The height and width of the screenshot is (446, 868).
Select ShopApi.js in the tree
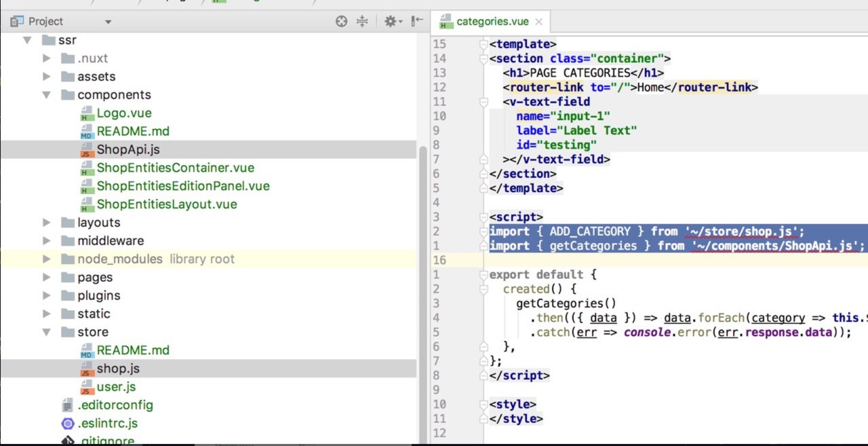(x=128, y=150)
